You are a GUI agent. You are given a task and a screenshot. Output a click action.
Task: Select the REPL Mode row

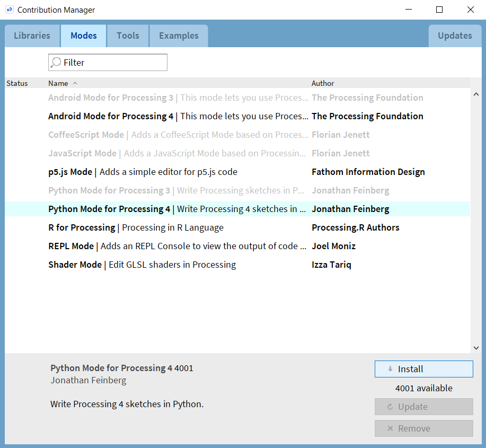tap(237, 246)
